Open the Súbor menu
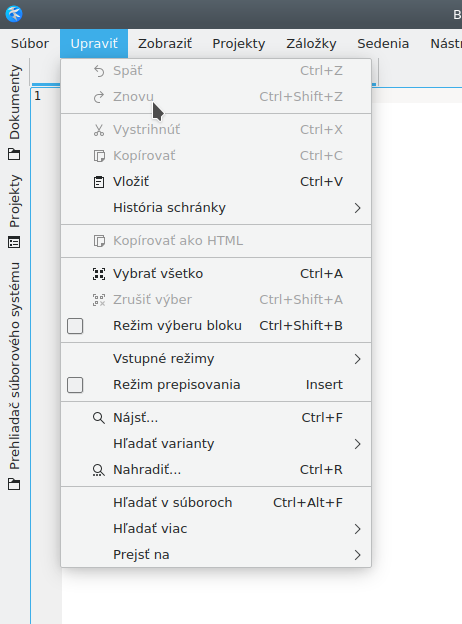Image resolution: width=462 pixels, height=624 pixels. [x=30, y=43]
